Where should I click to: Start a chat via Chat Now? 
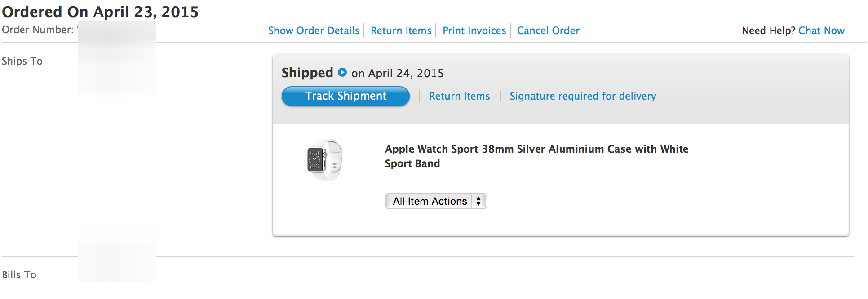[821, 31]
